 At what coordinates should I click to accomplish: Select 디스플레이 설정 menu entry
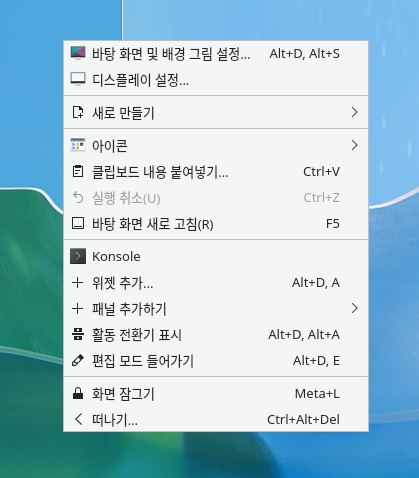(216, 80)
